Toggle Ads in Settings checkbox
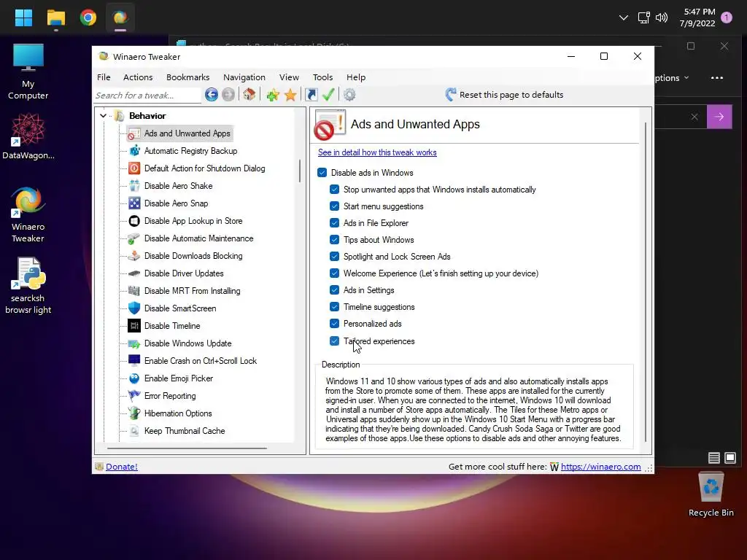Image resolution: width=747 pixels, height=560 pixels. pos(334,290)
